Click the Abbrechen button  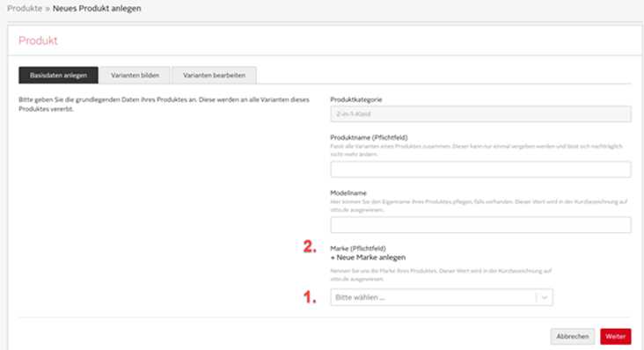point(573,337)
